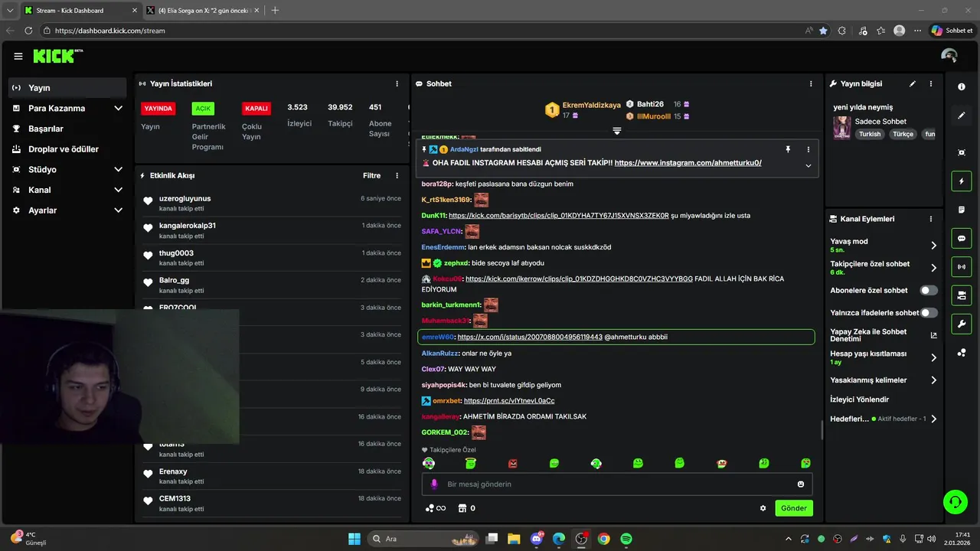Open the pinned message three-dot menu
Image resolution: width=980 pixels, height=551 pixels.
click(808, 149)
